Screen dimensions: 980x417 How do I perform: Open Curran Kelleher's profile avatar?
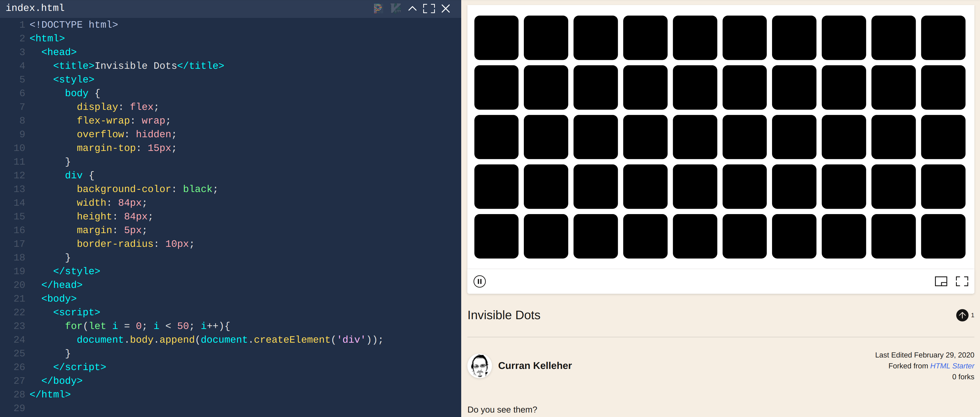(x=479, y=366)
